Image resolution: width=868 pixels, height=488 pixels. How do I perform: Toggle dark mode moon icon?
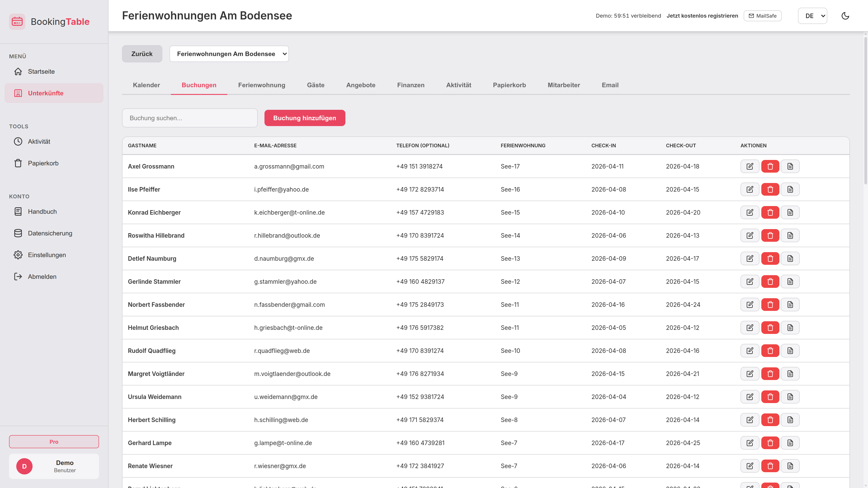click(845, 16)
